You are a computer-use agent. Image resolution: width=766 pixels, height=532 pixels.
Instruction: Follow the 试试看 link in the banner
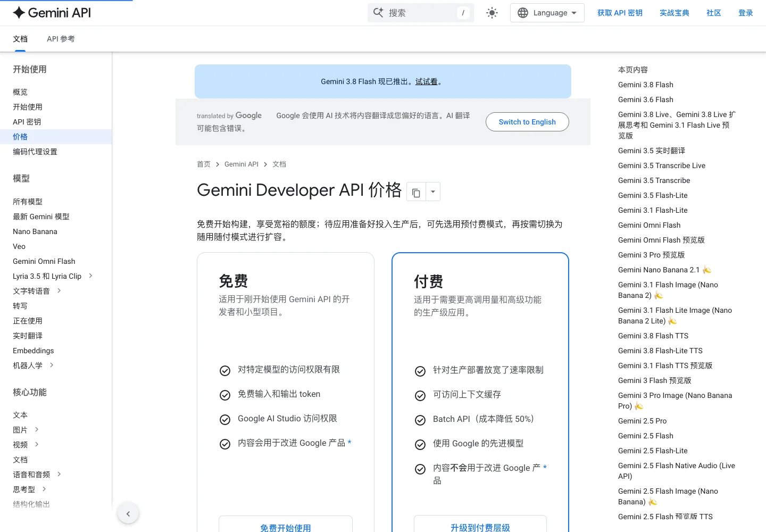pos(427,81)
